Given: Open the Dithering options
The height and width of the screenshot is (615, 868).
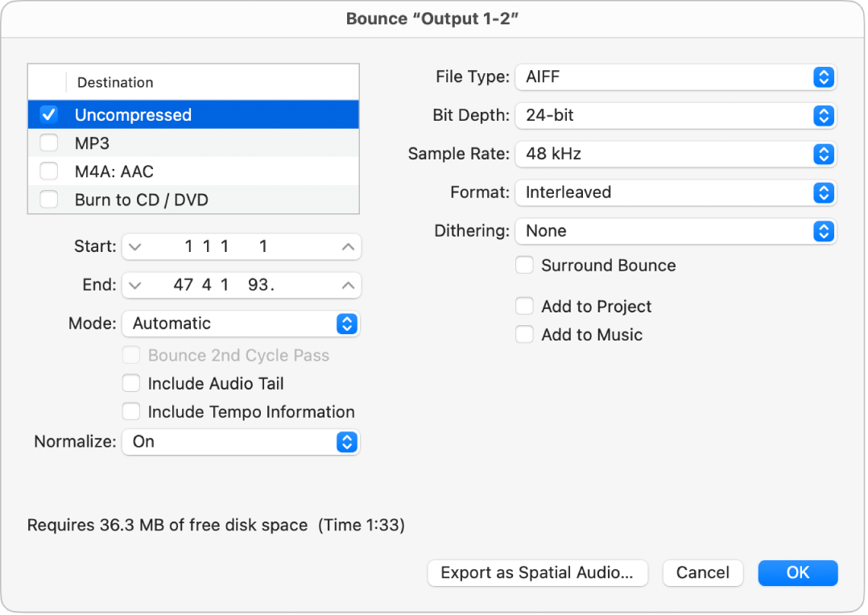Looking at the screenshot, I should click(676, 231).
